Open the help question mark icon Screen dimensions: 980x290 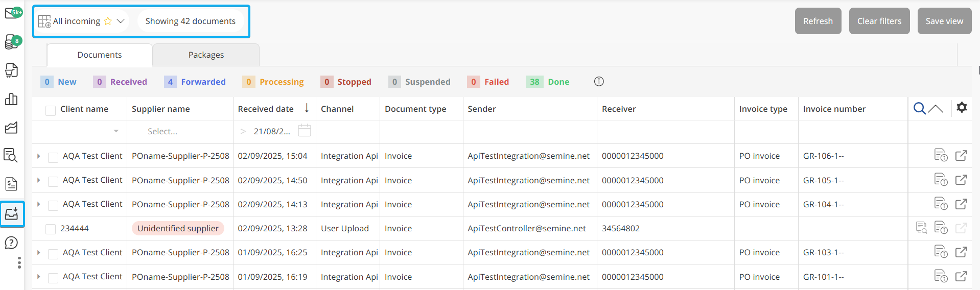[x=11, y=243]
